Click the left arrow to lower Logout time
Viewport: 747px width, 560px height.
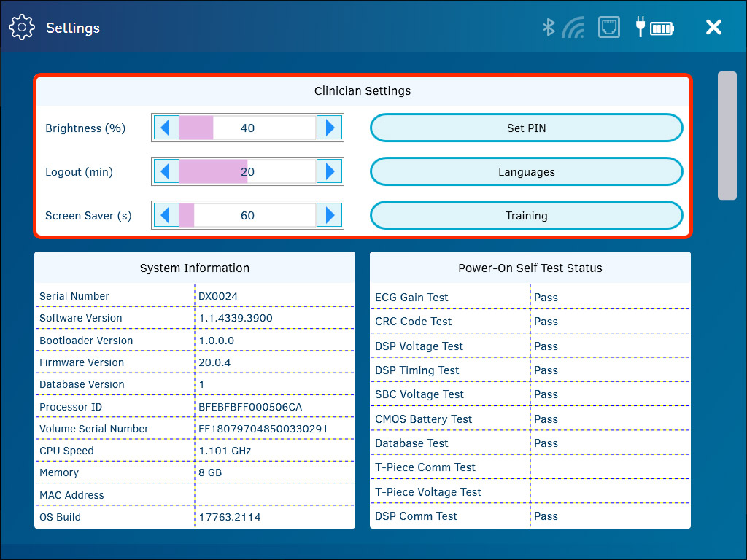click(166, 171)
